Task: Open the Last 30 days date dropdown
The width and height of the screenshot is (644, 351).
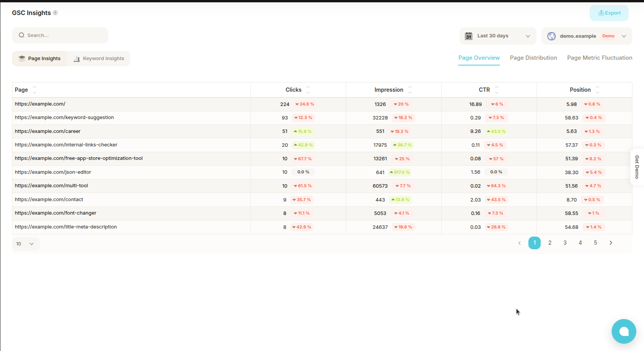Action: tap(498, 36)
